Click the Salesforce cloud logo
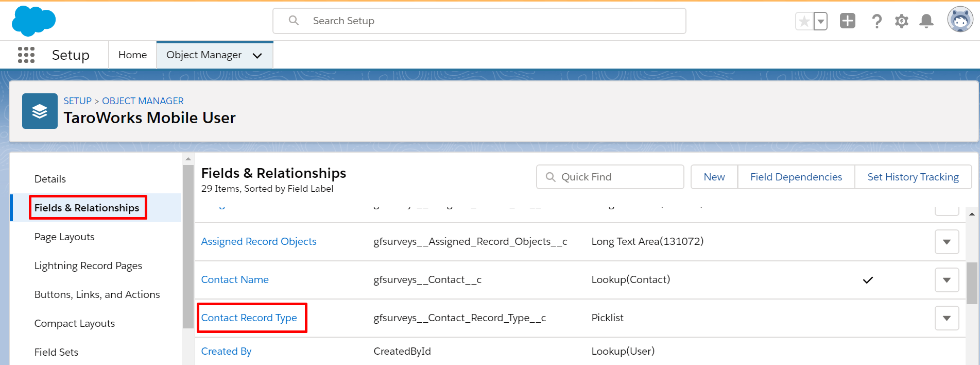The image size is (980, 365). point(33,21)
